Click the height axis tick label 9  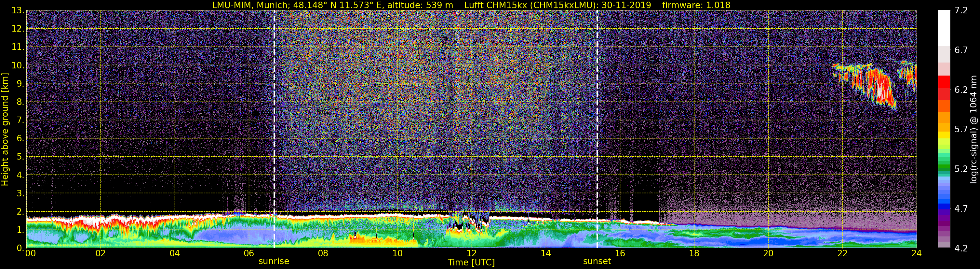(x=20, y=84)
